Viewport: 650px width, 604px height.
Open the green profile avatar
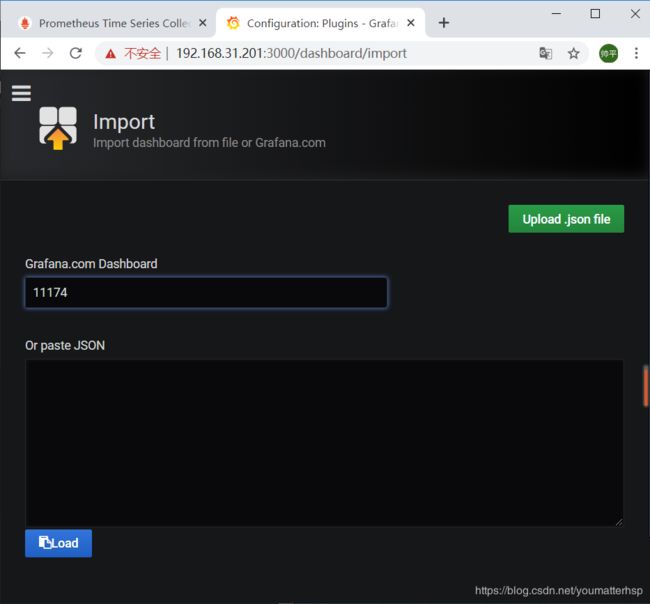[609, 53]
